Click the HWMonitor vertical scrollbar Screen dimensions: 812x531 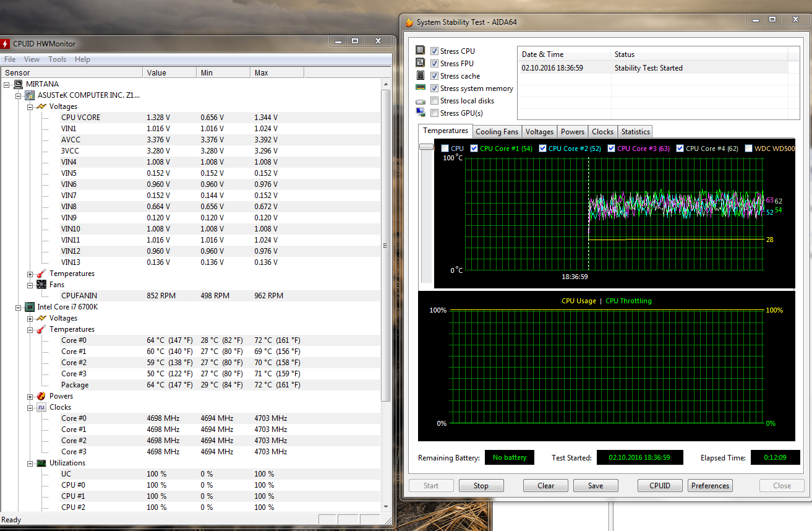point(386,245)
